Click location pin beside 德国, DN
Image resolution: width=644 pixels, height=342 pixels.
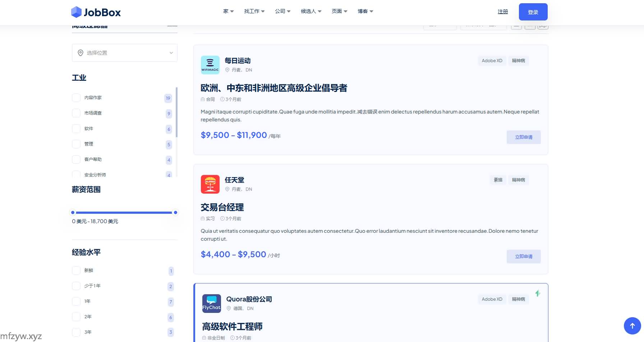pos(229,309)
